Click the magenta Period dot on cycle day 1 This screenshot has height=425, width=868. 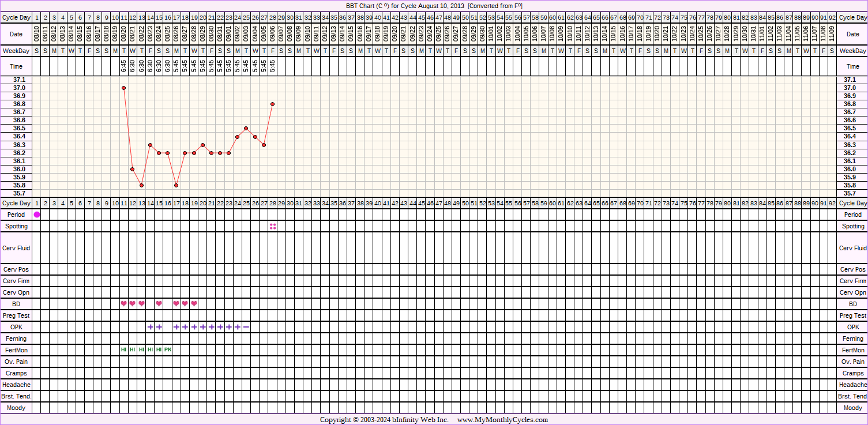pyautogui.click(x=37, y=215)
